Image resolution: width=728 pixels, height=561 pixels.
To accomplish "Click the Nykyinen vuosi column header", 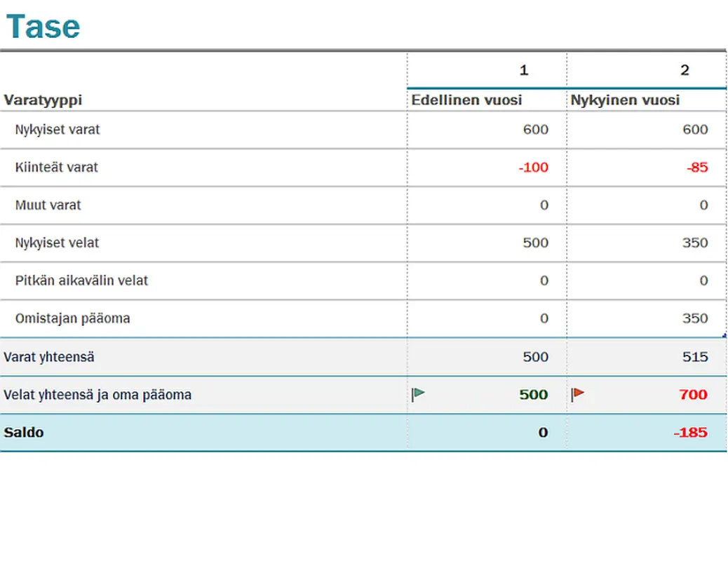I will point(625,100).
